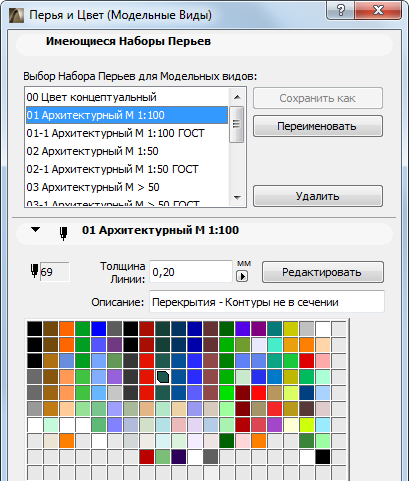The image size is (409, 481).
Task: Click the Удалить button
Action: (318, 196)
